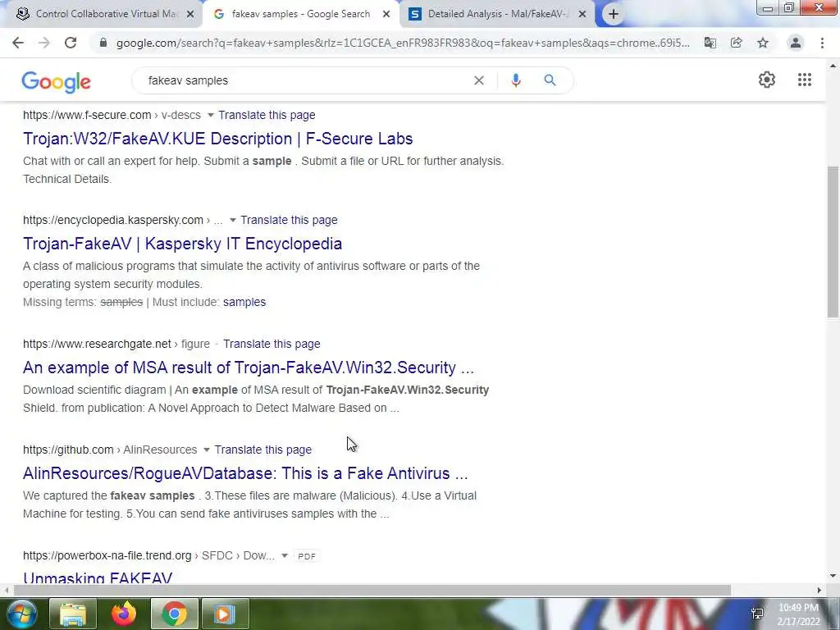840x630 pixels.
Task: Share this page from address bar
Action: (737, 43)
